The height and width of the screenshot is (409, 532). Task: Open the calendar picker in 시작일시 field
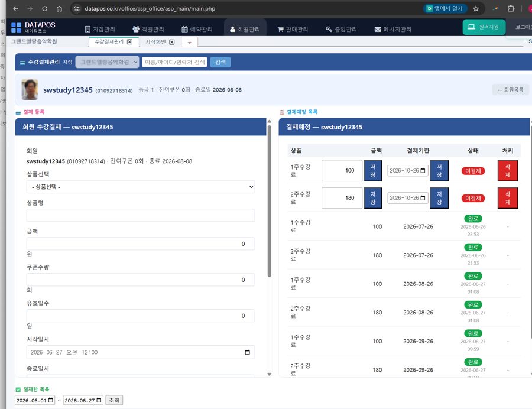247,352
